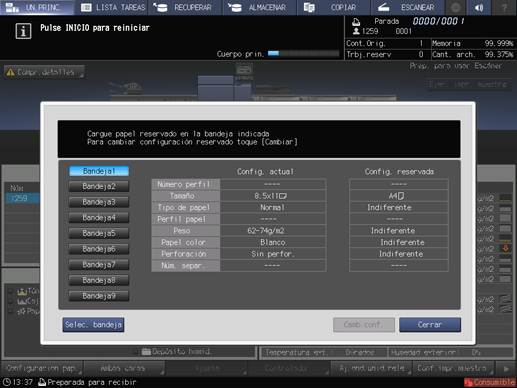Open Configuracion pap. bottom button
The width and height of the screenshot is (517, 388).
point(42,368)
